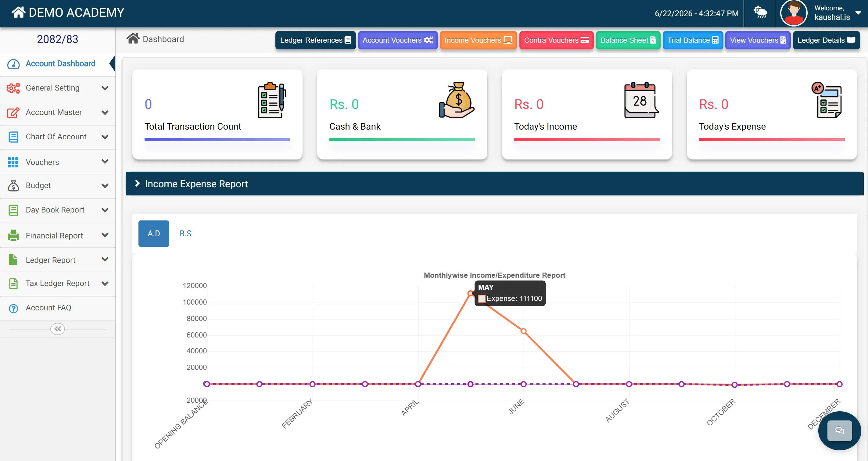Viewport: 868px width, 461px height.
Task: Click the MAY expense data point on chart
Action: [x=470, y=293]
